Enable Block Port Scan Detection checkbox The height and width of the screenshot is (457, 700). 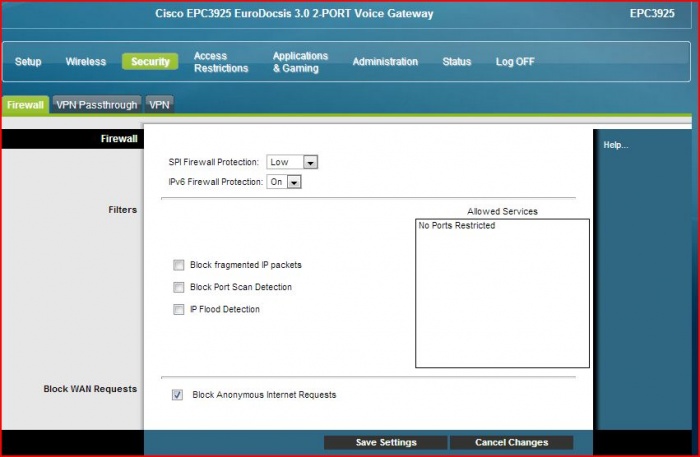(x=179, y=287)
